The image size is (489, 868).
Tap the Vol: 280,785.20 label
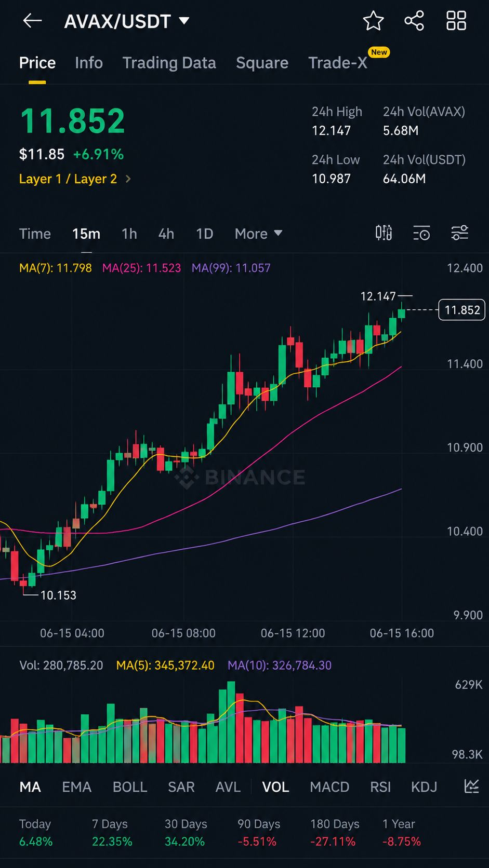pyautogui.click(x=61, y=665)
